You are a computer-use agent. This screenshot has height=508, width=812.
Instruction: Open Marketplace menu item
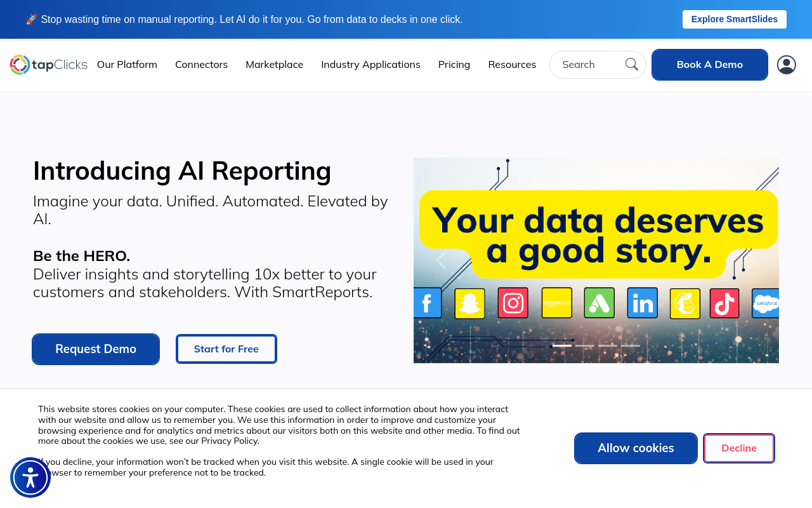click(274, 65)
